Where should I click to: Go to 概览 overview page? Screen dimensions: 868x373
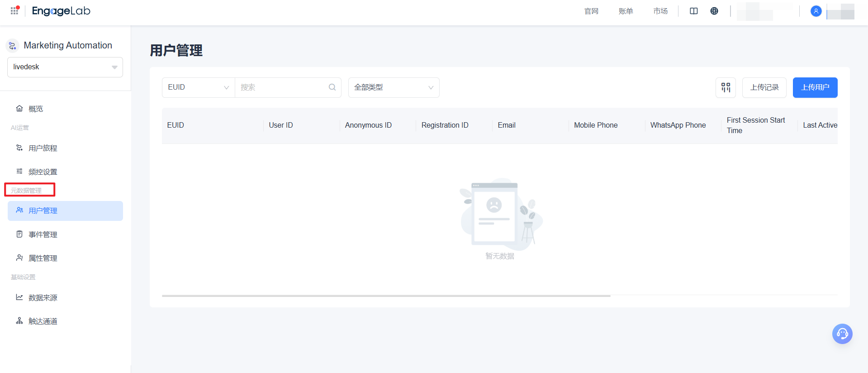(65, 109)
